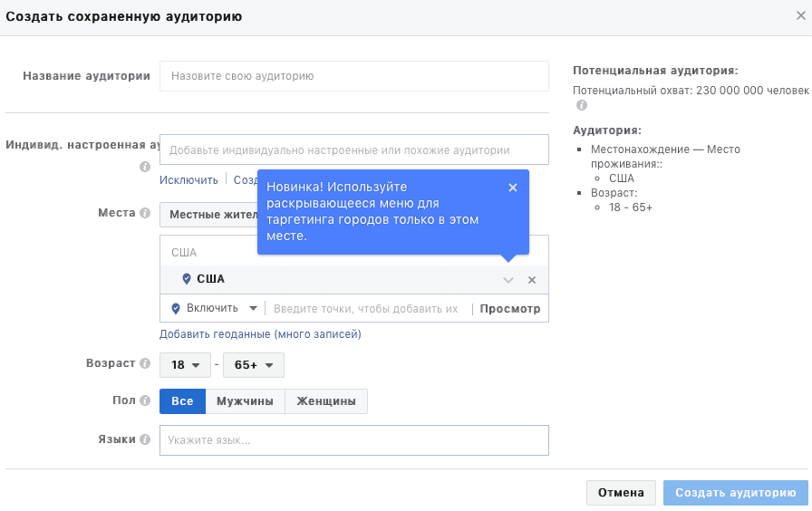Close the create saved audience dialog
812x511 pixels.
coord(800,15)
